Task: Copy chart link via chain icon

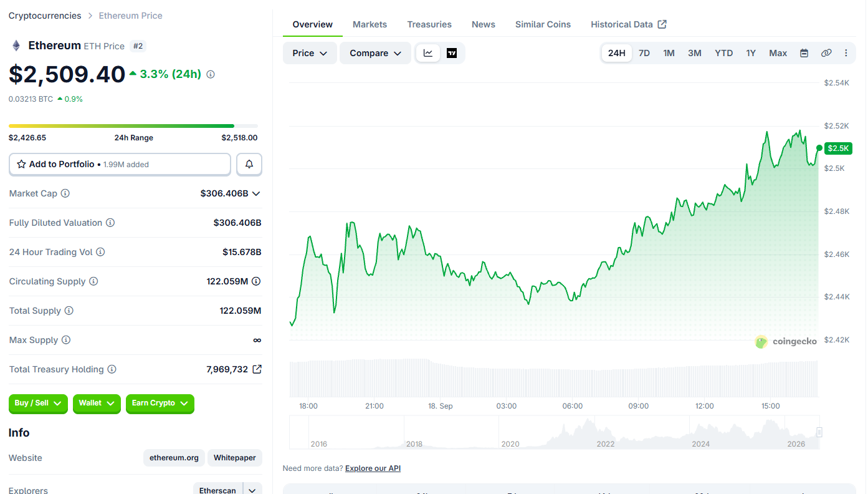Action: click(826, 53)
